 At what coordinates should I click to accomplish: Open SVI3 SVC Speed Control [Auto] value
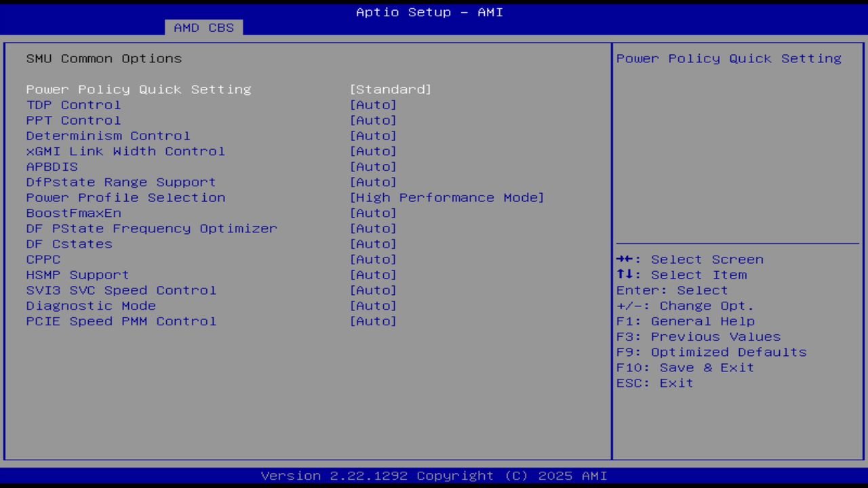pos(373,290)
